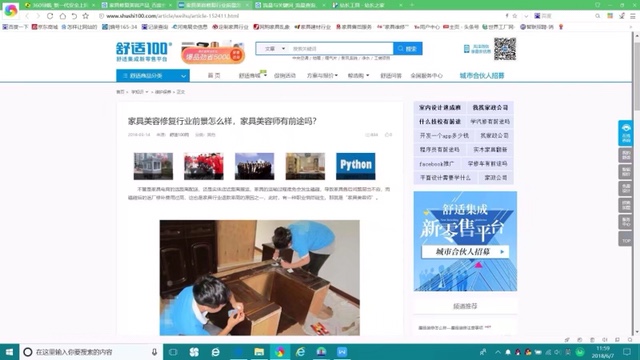Click the 百度一下 bookmark
The height and width of the screenshot is (360, 640).
[x=16, y=27]
